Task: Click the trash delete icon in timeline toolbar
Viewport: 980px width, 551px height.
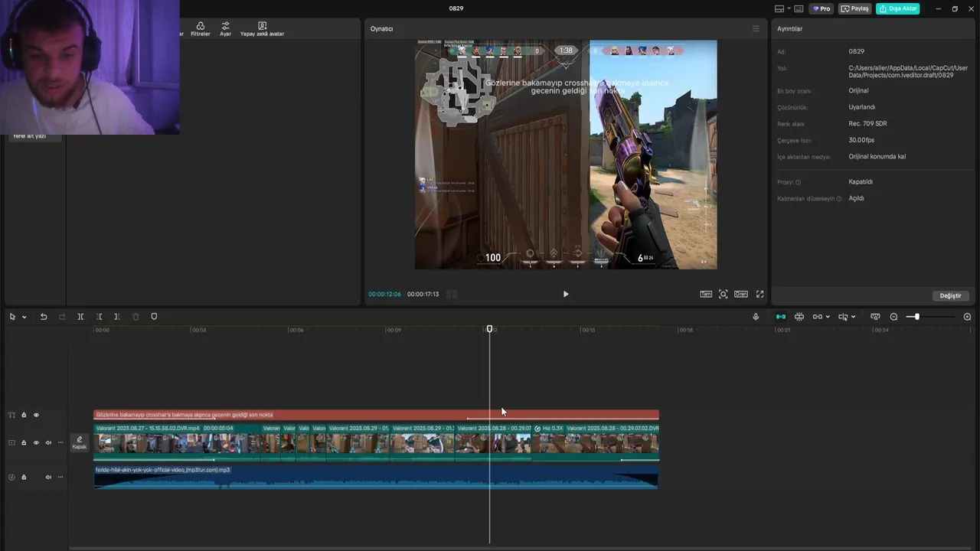Action: [x=136, y=317]
